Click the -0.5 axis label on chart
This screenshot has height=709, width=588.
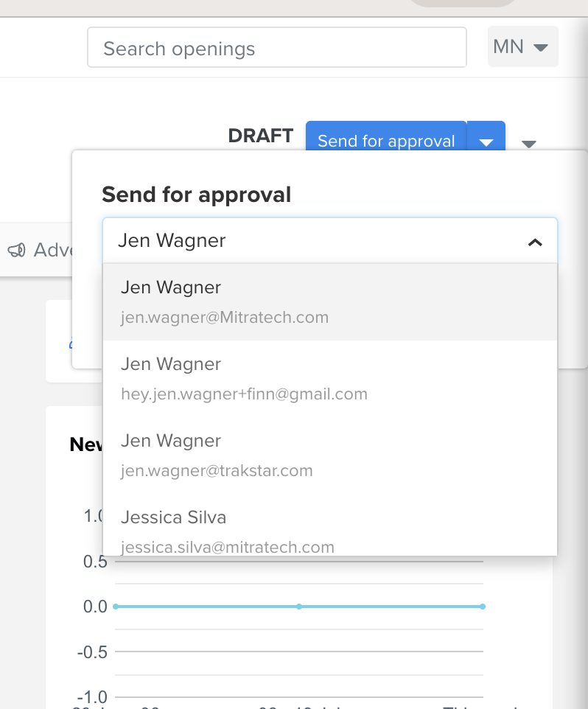pyautogui.click(x=92, y=652)
